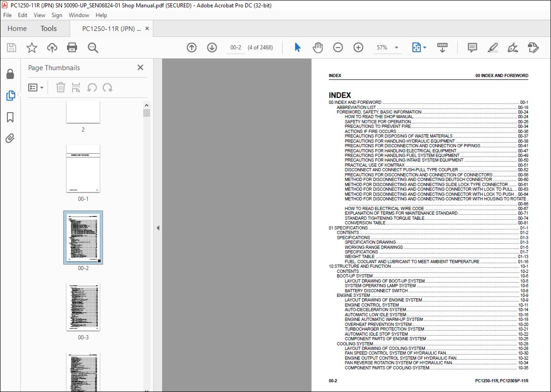
Task: Upload file to cloud icon
Action: point(52,48)
